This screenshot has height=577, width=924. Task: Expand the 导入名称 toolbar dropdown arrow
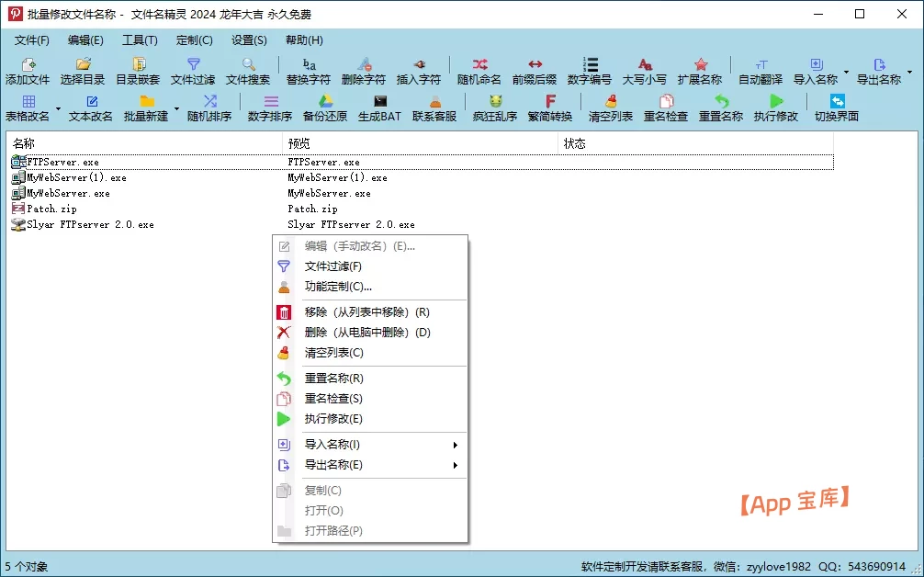point(846,72)
